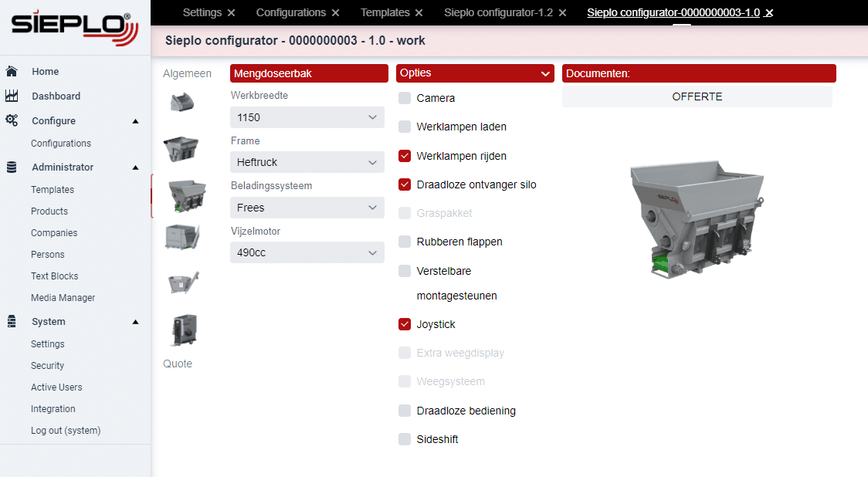Open Dashboard from sidebar
The height and width of the screenshot is (477, 868).
56,96
